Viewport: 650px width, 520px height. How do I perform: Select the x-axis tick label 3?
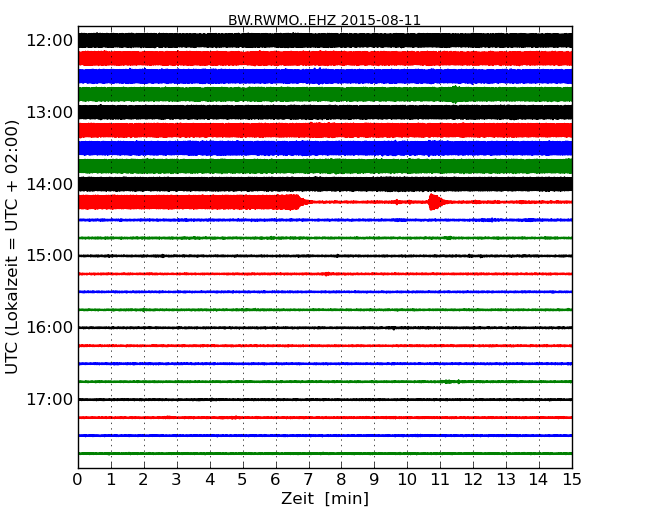[177, 480]
